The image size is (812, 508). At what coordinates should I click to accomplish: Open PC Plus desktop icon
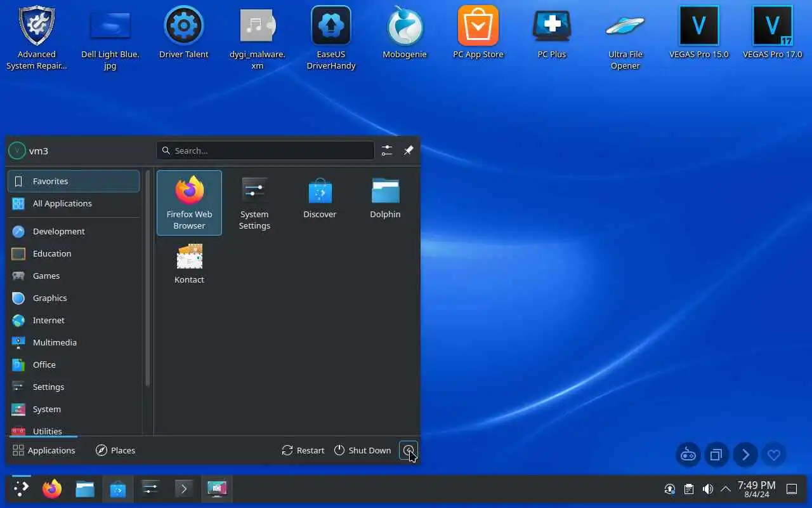pos(552,32)
